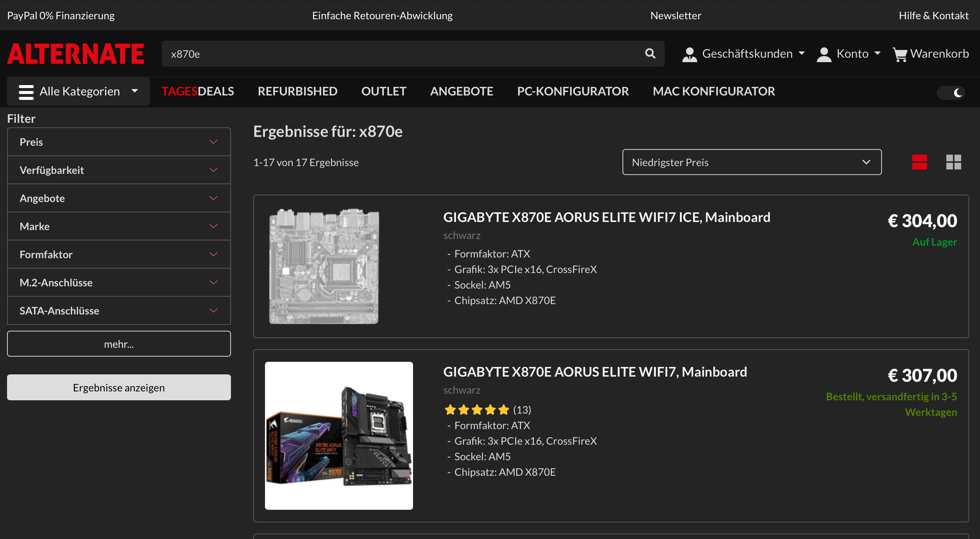Click the search magnifier icon
This screenshot has width=980, height=539.
[x=650, y=54]
